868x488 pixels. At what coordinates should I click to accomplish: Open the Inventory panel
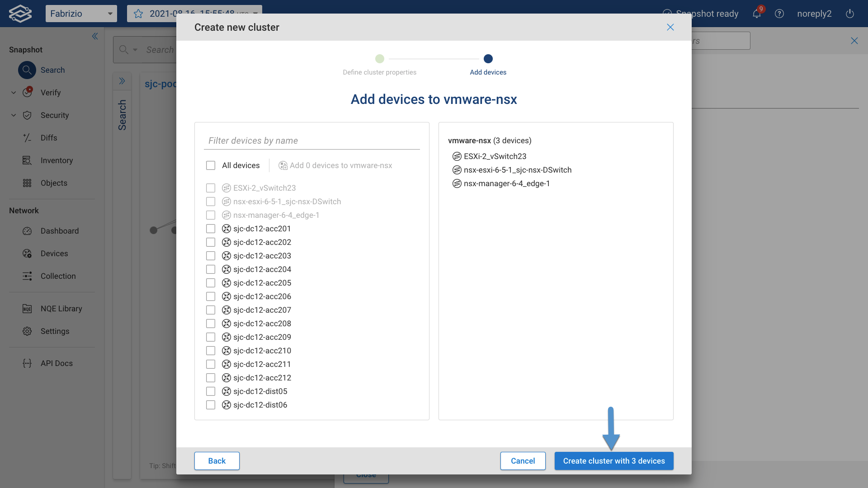click(57, 160)
